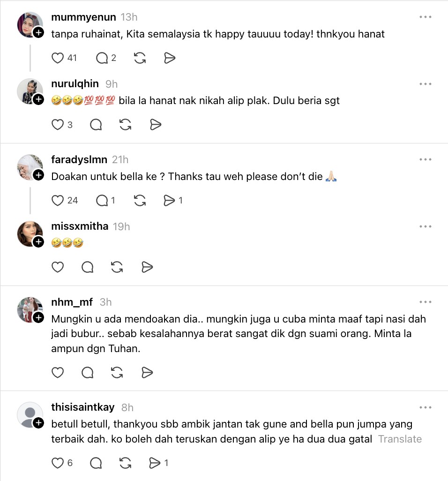Translate thisisaintkay's comment
Viewport: 448px width, 481px height.
[400, 439]
